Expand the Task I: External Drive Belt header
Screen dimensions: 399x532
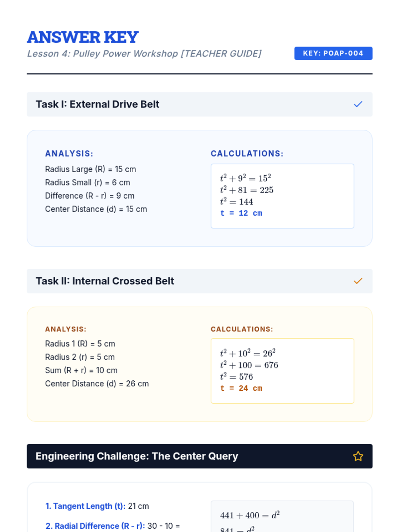[97, 104]
